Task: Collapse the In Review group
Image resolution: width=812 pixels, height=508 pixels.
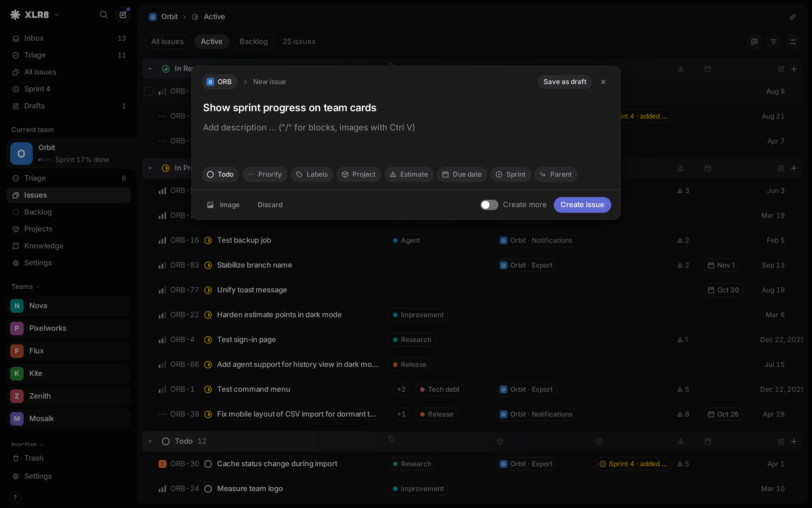Action: (x=150, y=69)
